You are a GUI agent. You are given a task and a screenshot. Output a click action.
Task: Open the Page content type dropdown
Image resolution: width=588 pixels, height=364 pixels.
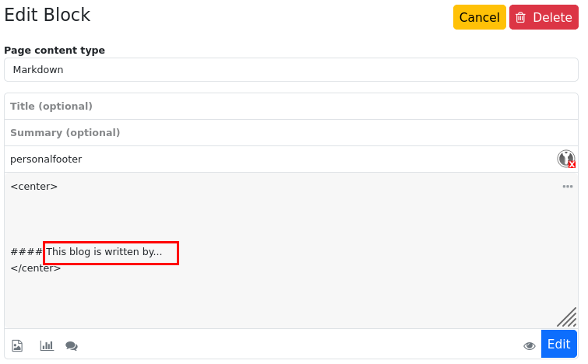point(290,69)
